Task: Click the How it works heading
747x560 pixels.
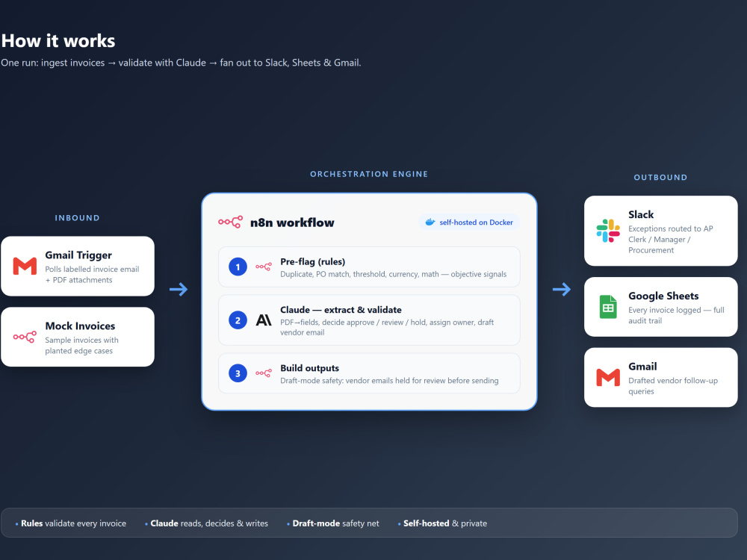Action: [x=58, y=41]
